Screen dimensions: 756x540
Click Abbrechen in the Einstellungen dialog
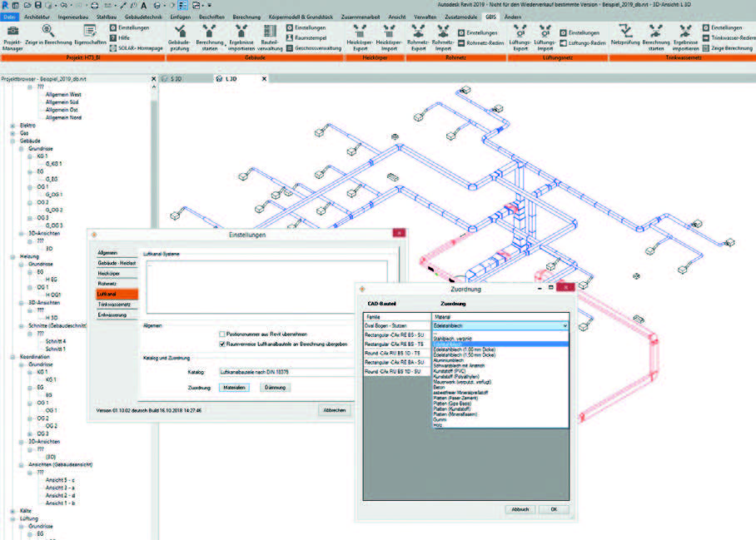[335, 410]
